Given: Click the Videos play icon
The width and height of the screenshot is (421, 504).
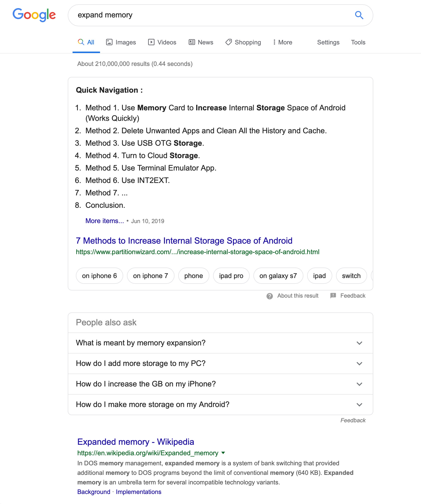Looking at the screenshot, I should click(x=151, y=42).
